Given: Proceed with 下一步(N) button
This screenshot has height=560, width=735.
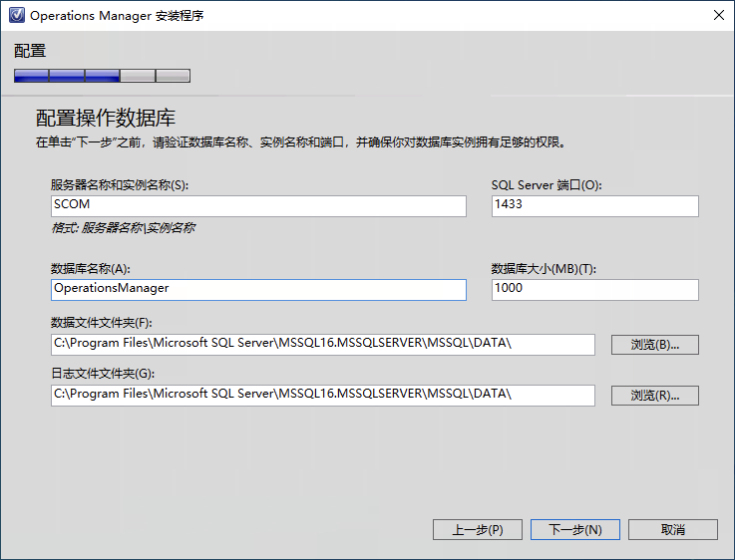Looking at the screenshot, I should [x=575, y=529].
